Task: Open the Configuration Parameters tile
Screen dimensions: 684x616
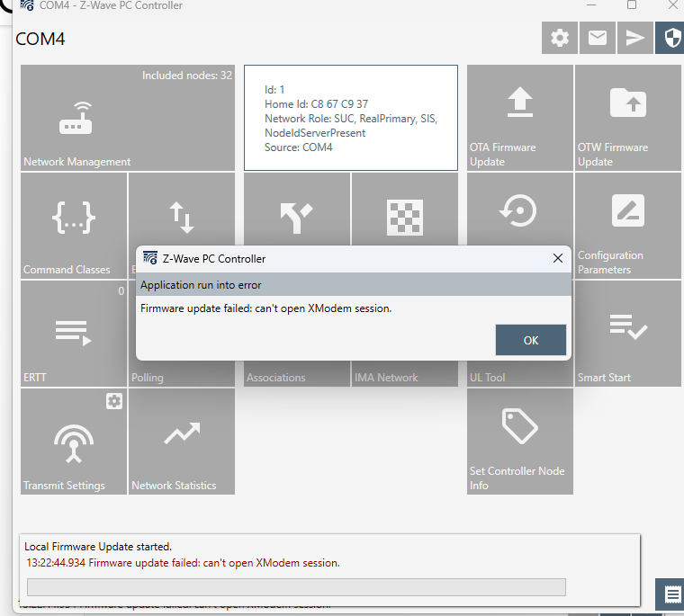Action: point(627,224)
